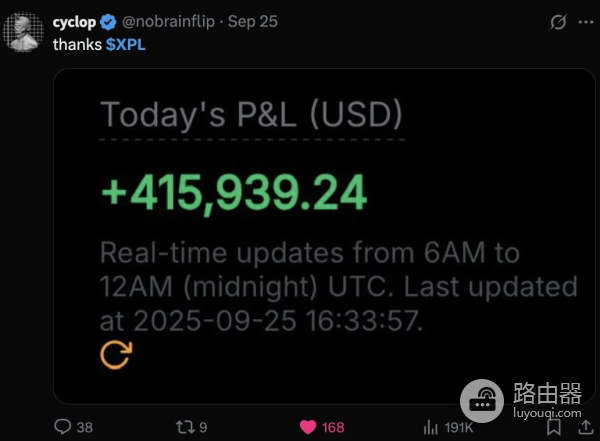600x441 pixels.
Task: Click cyclop's profile avatar
Action: 24,31
